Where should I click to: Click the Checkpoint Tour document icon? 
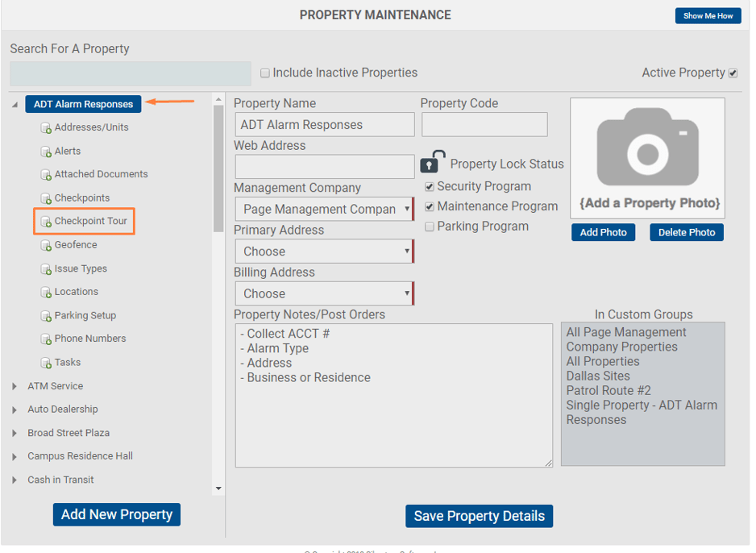click(46, 222)
